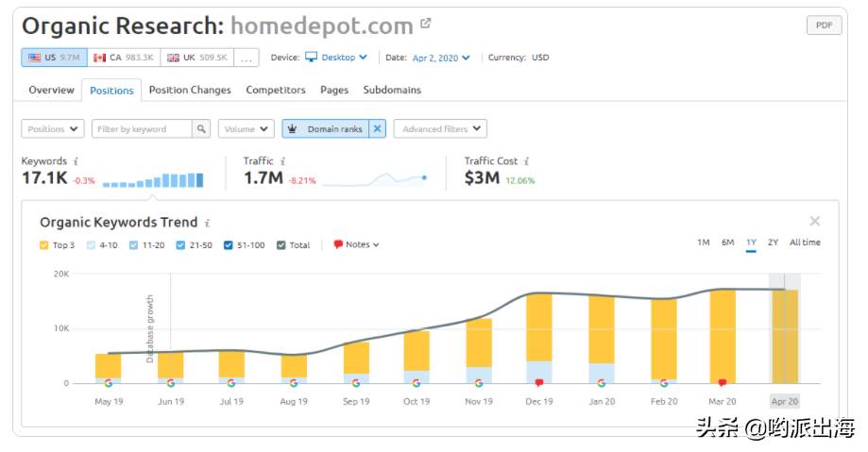Image resolution: width=868 pixels, height=452 pixels.
Task: Switch to Subdomains tab
Action: 392,90
